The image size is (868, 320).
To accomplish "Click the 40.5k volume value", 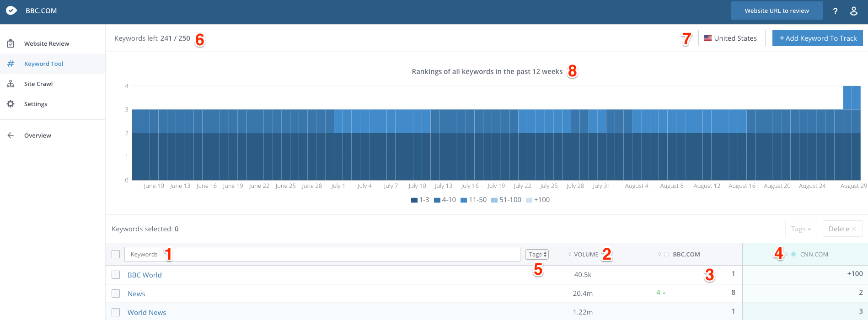I will pyautogui.click(x=583, y=275).
